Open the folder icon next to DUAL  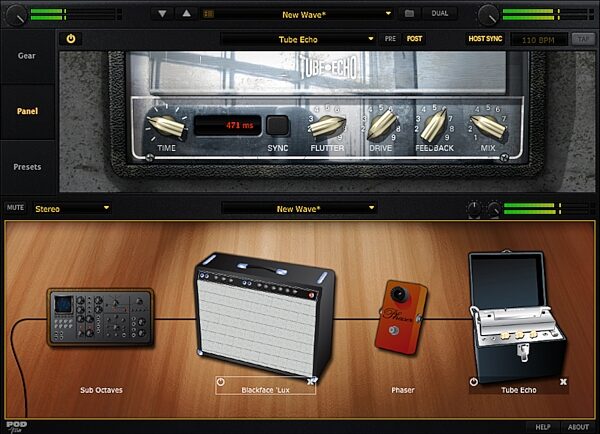409,14
